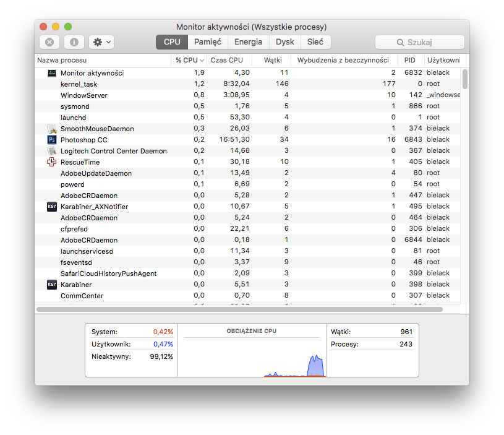Click CPU time 8:32,04 of kernel_task
Screen dimensions: 504x435
(236, 84)
